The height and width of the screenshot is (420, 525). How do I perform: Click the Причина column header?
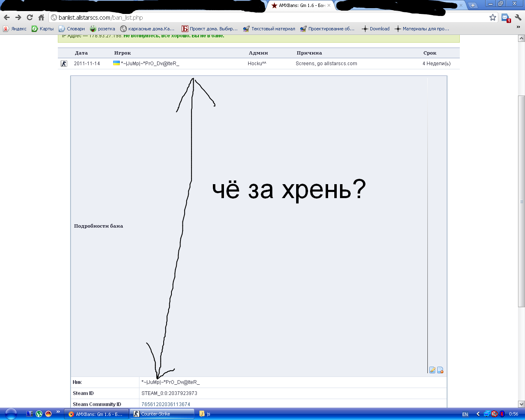click(x=309, y=53)
